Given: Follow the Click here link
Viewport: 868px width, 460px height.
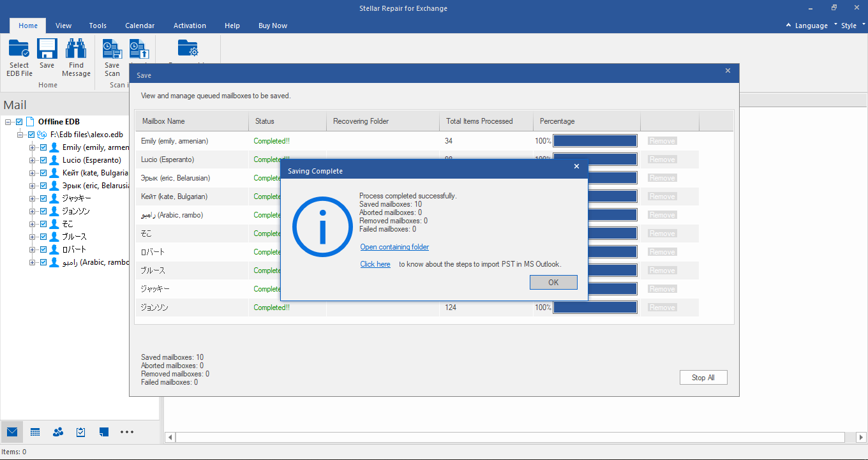Looking at the screenshot, I should click(x=375, y=264).
